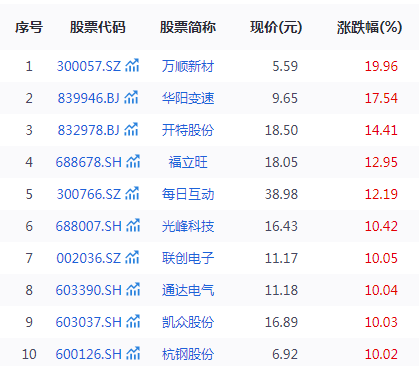
Task: Open stock code 300057.SZ
Action: point(89,66)
